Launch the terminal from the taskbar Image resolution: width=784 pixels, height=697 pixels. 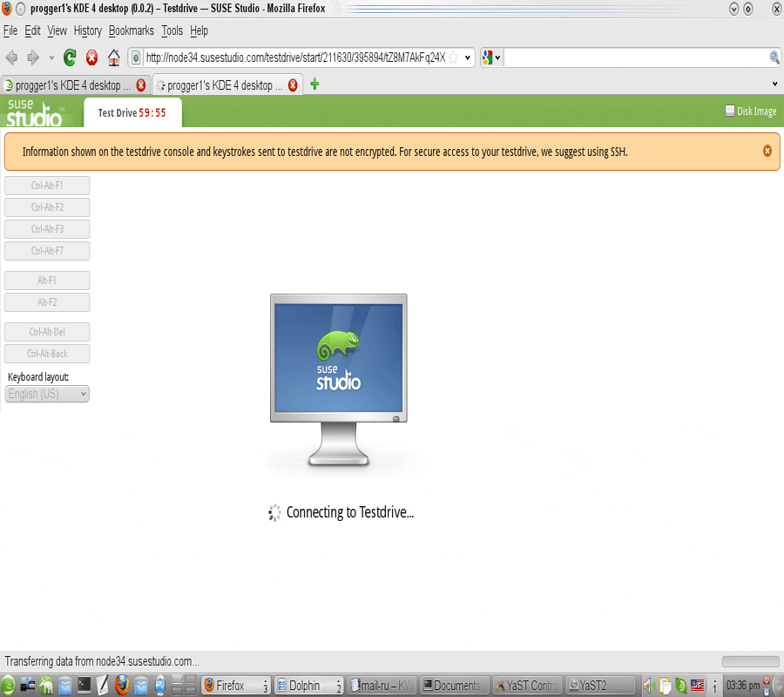(84, 685)
